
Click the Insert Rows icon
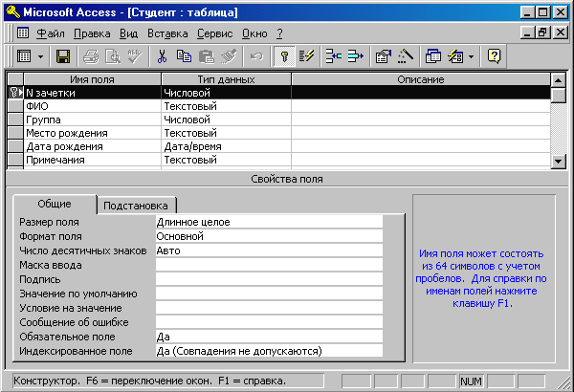coord(334,56)
